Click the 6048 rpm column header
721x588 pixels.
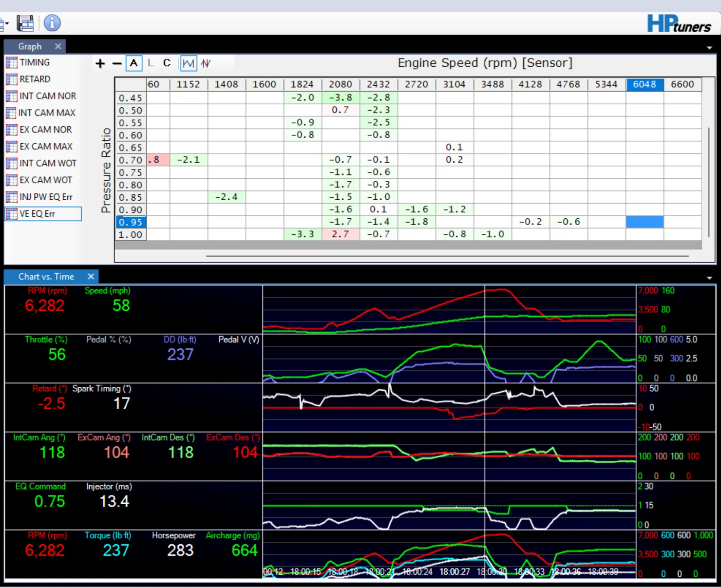tap(645, 84)
